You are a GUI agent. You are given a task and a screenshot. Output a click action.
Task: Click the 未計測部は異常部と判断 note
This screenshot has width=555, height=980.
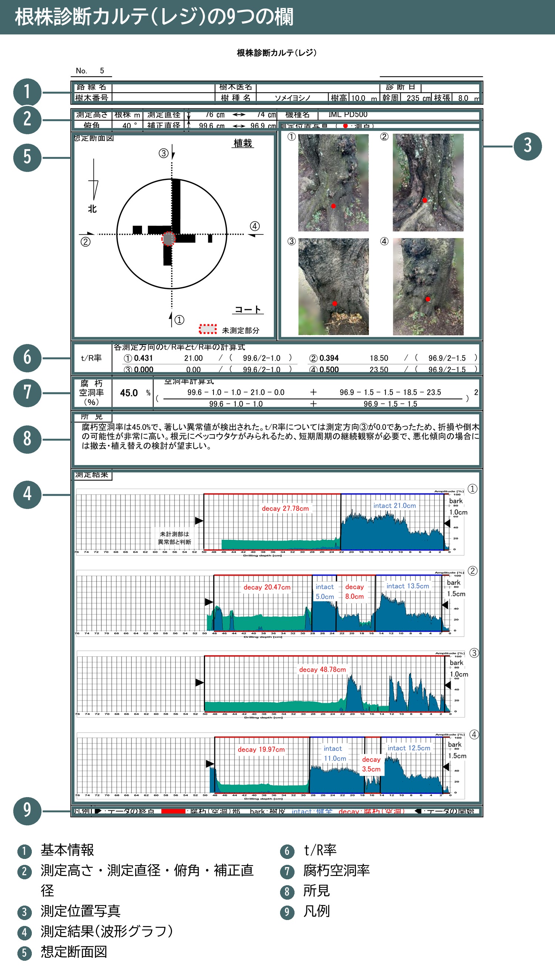pos(175,538)
